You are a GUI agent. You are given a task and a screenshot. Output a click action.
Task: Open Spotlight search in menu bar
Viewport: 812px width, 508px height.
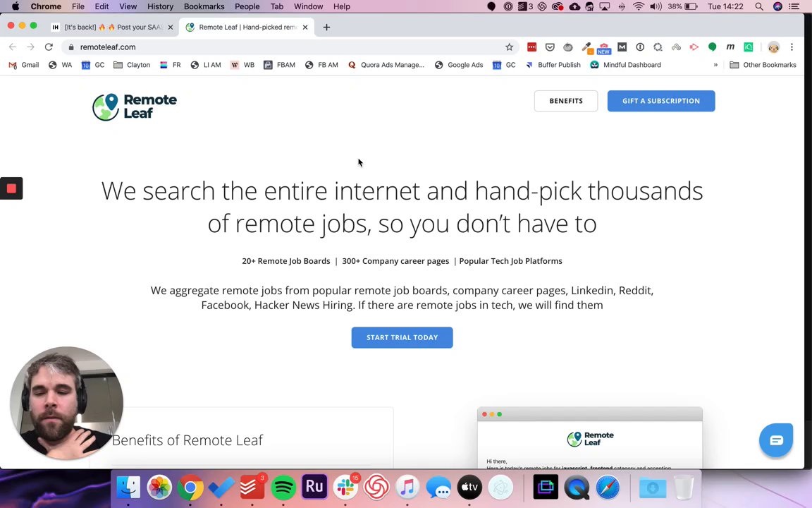pos(758,7)
